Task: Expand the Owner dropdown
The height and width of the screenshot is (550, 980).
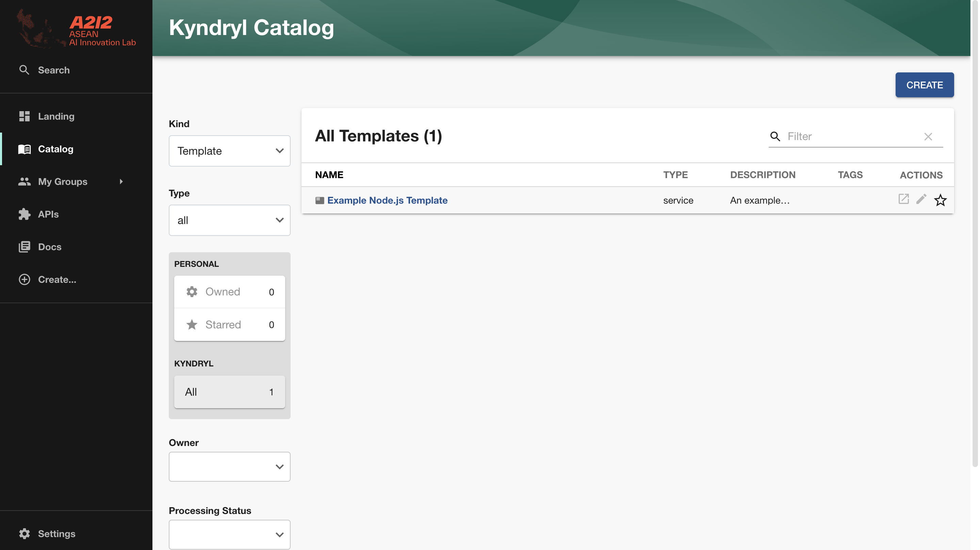Action: [229, 467]
